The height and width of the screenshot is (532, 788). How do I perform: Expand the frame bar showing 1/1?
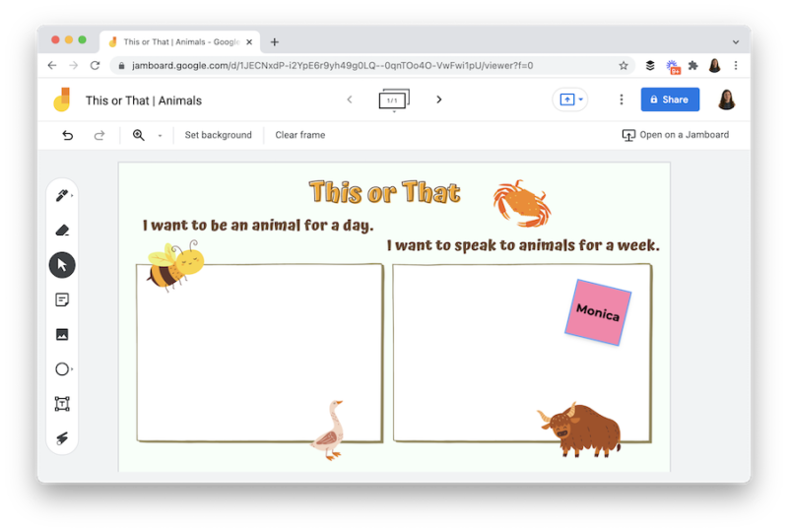[394, 100]
